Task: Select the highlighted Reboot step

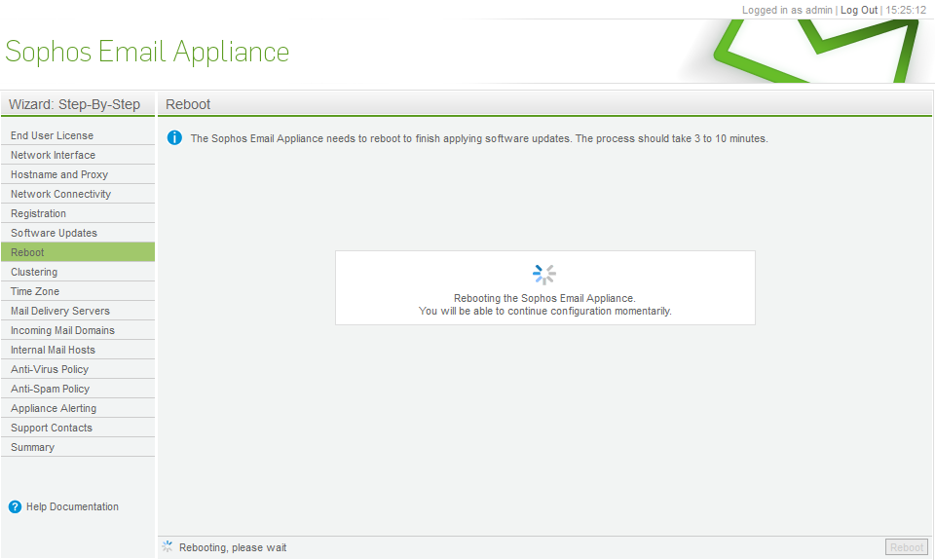Action: (78, 252)
